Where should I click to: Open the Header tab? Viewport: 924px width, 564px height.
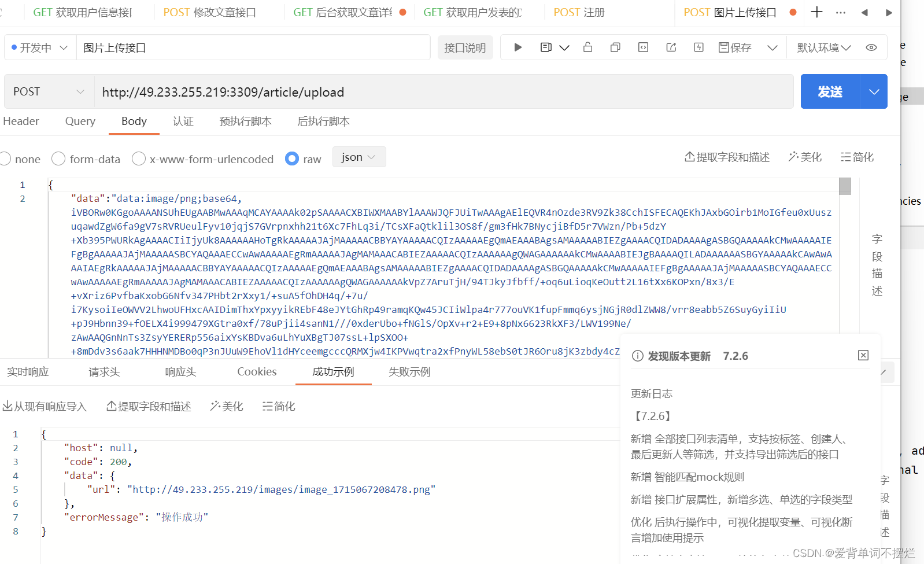pos(21,121)
